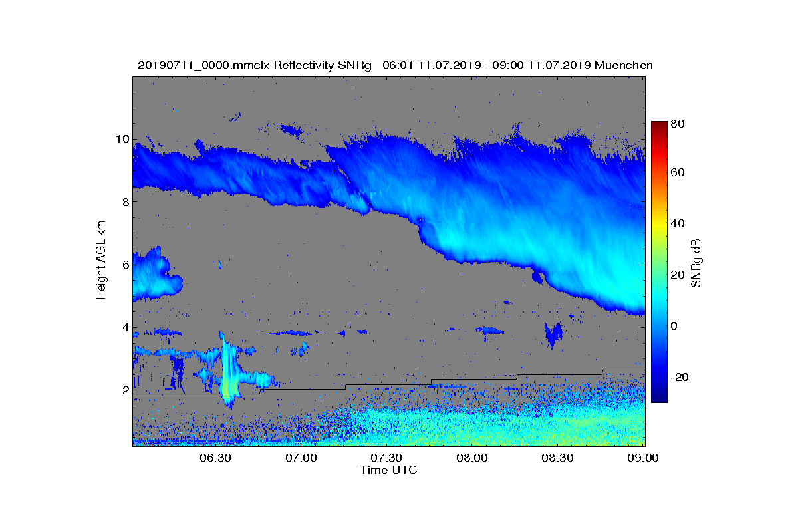Click the yellow band of the colorbar
The height and width of the screenshot is (532, 798).
659,228
